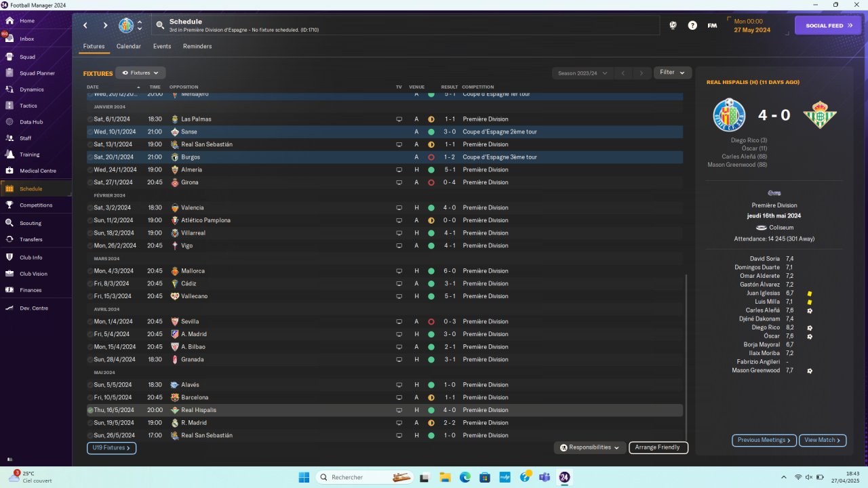Viewport: 868px width, 488px height.
Task: Open Squad Planner in the sidebar
Action: (x=37, y=73)
